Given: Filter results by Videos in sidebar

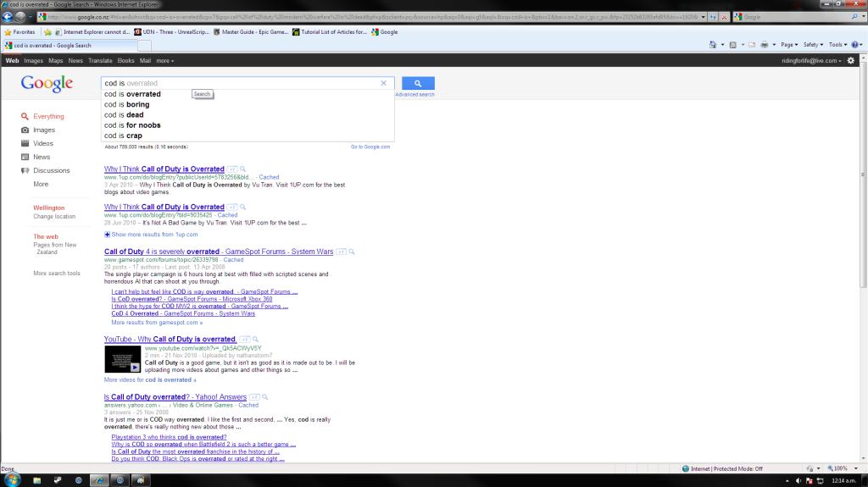Looking at the screenshot, I should coord(42,143).
